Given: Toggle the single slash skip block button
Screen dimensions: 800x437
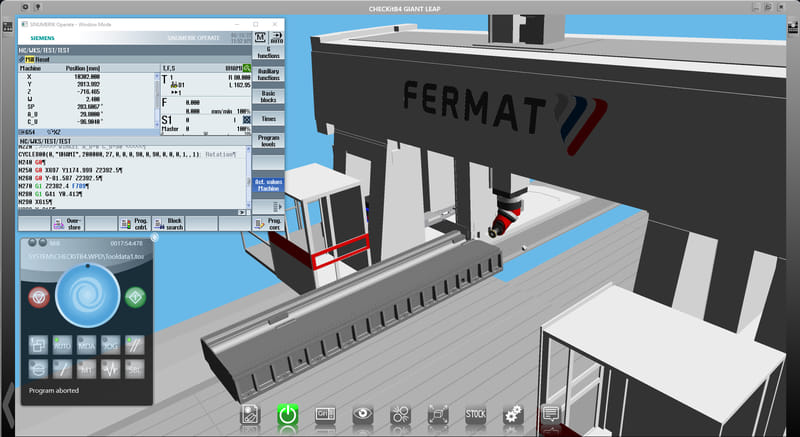Looking at the screenshot, I should (62, 369).
